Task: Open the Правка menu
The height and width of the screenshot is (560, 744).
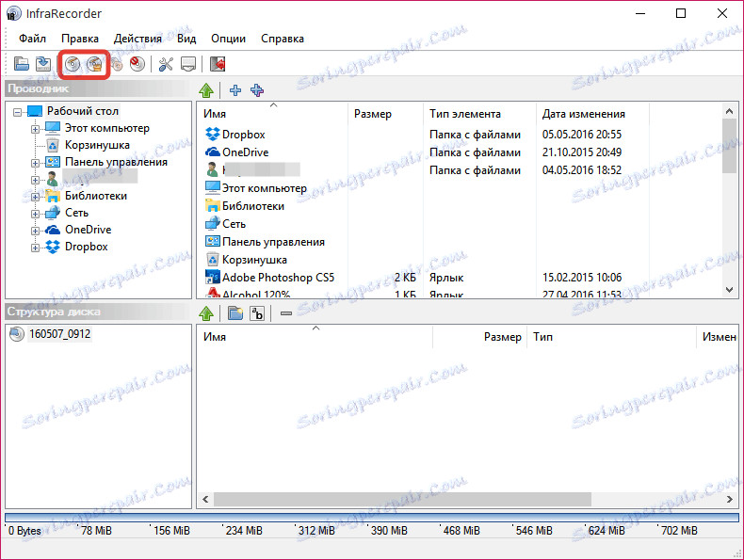Action: [x=80, y=39]
